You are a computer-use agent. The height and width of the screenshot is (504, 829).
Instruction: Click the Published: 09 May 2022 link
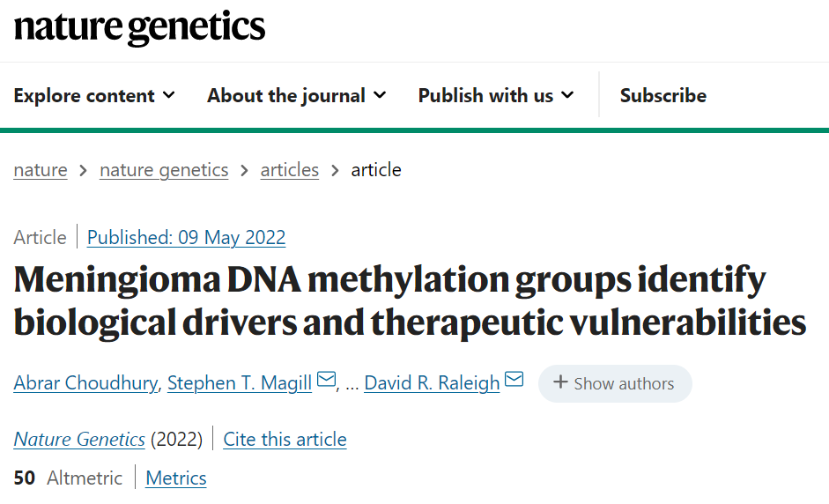coord(186,237)
